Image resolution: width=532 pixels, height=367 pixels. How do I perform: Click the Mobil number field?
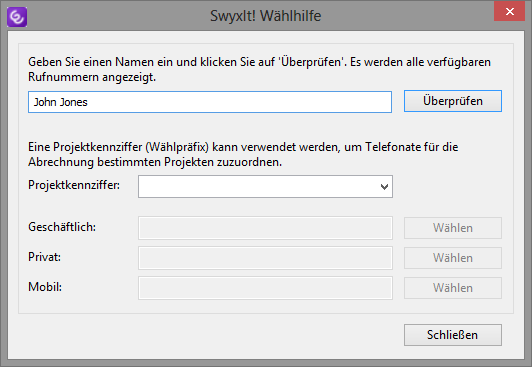[x=265, y=288]
